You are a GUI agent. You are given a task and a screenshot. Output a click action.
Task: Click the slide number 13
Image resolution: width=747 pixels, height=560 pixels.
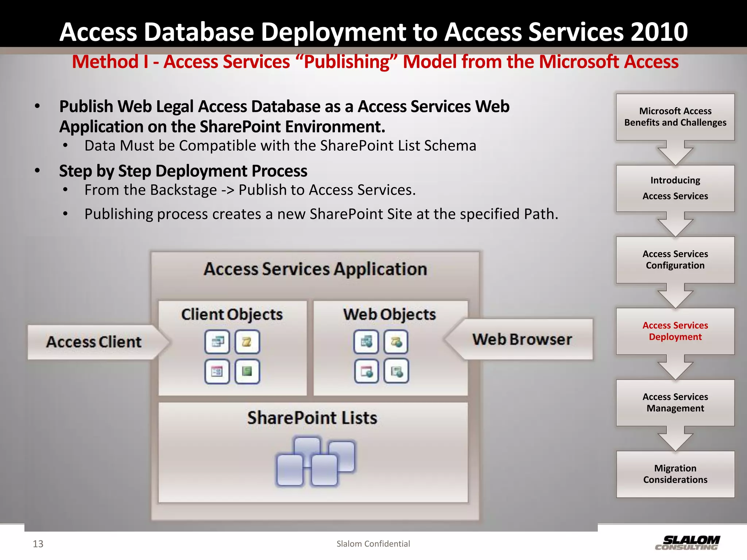click(38, 544)
